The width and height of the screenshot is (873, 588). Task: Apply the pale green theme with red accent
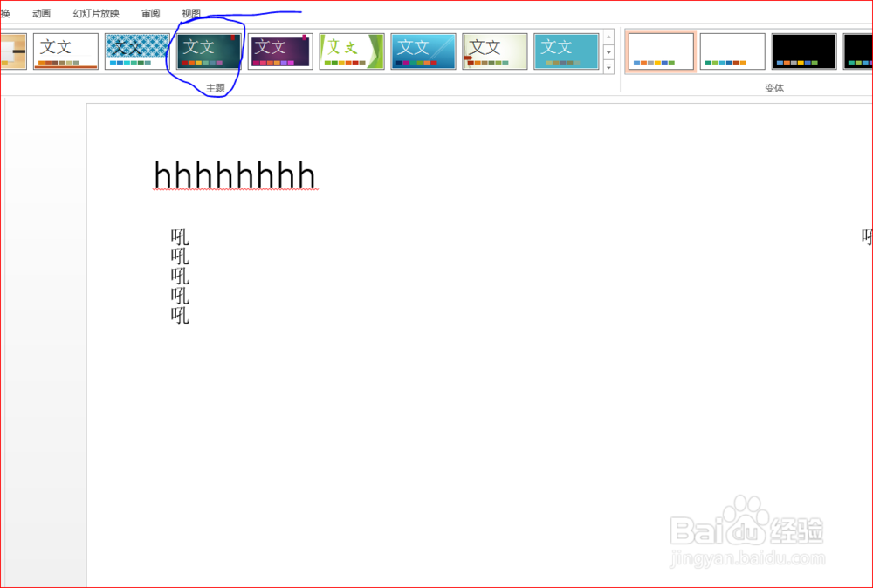pyautogui.click(x=494, y=51)
